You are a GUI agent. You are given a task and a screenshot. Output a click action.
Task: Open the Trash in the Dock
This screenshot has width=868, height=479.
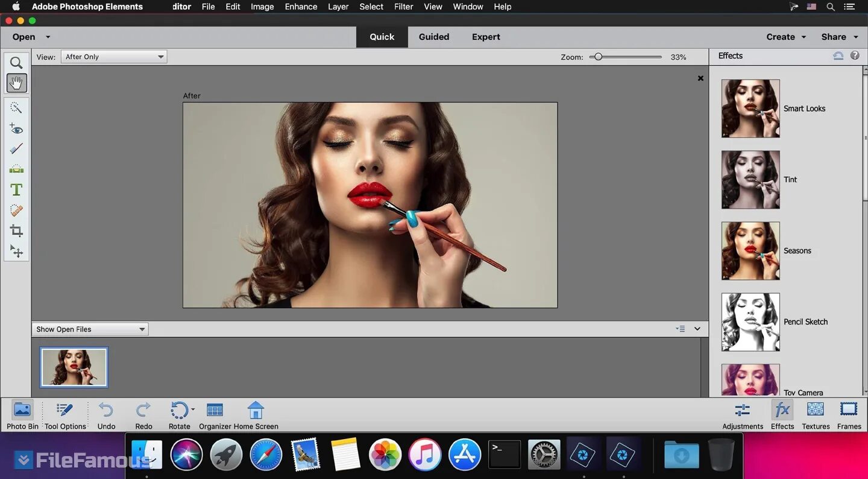(721, 454)
